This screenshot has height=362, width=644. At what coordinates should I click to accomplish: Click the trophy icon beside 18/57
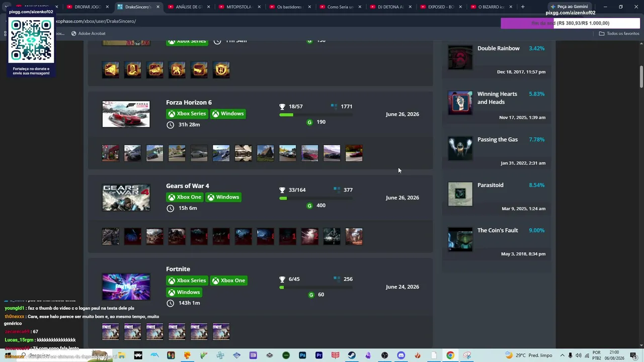point(282,107)
